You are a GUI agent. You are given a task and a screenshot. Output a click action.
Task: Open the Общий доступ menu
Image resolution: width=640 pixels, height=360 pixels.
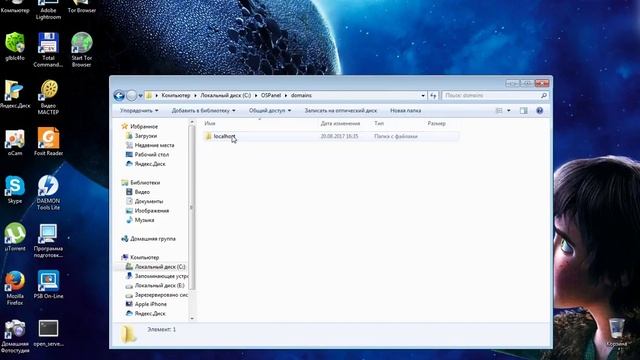tap(270, 111)
